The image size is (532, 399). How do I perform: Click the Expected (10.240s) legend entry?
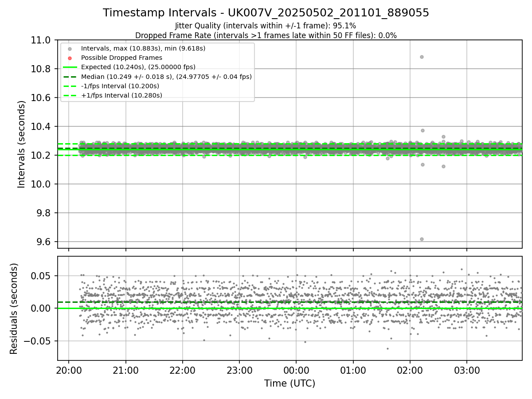coord(138,67)
